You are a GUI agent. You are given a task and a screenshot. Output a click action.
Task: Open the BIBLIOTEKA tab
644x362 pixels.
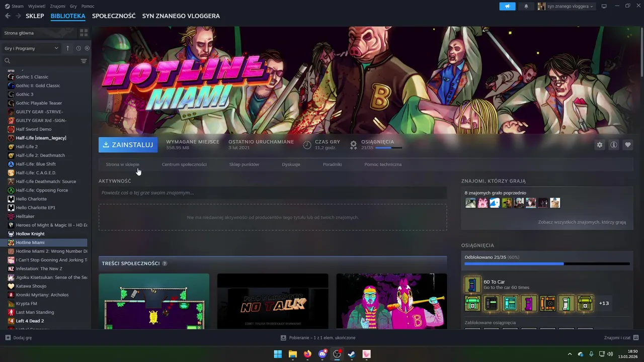pyautogui.click(x=68, y=16)
